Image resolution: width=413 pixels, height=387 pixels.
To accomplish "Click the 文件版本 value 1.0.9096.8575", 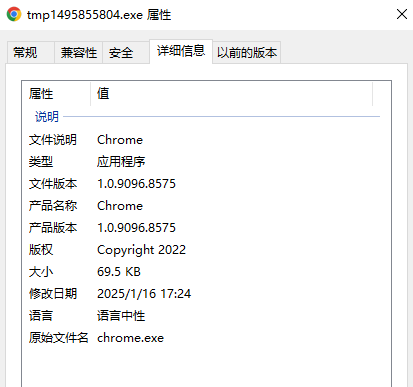I will pyautogui.click(x=136, y=184).
